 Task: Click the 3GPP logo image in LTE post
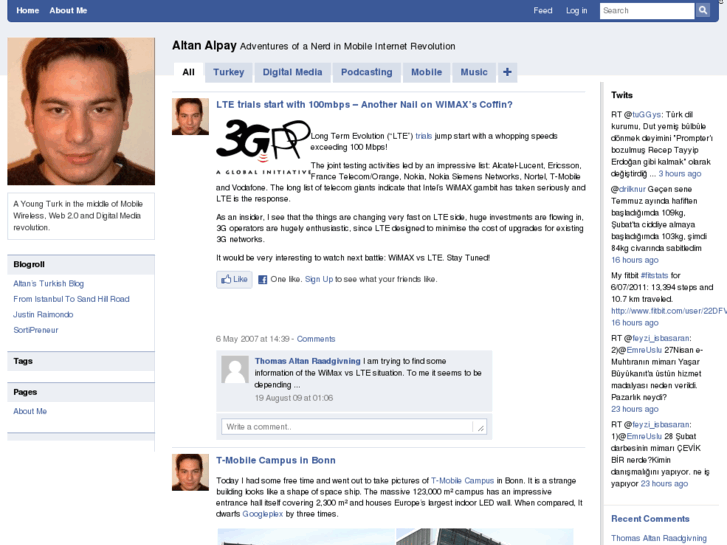click(263, 147)
